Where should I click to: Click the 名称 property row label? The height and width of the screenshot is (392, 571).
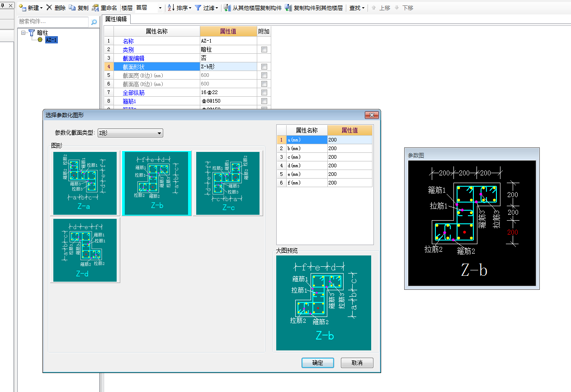(128, 41)
